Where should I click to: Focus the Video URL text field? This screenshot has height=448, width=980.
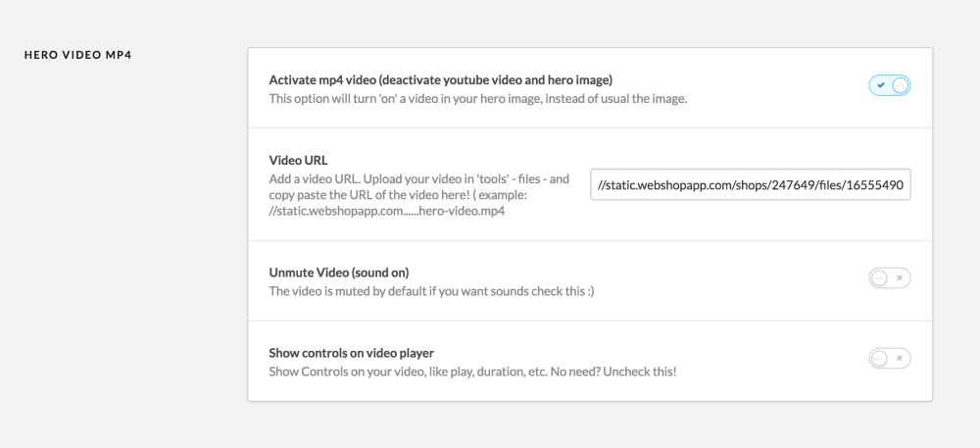click(x=750, y=184)
